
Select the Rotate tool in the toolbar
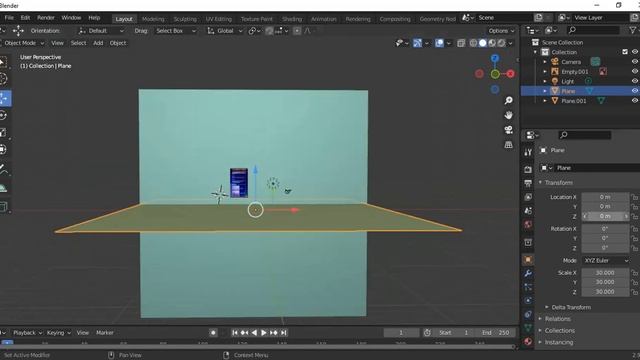(3, 116)
